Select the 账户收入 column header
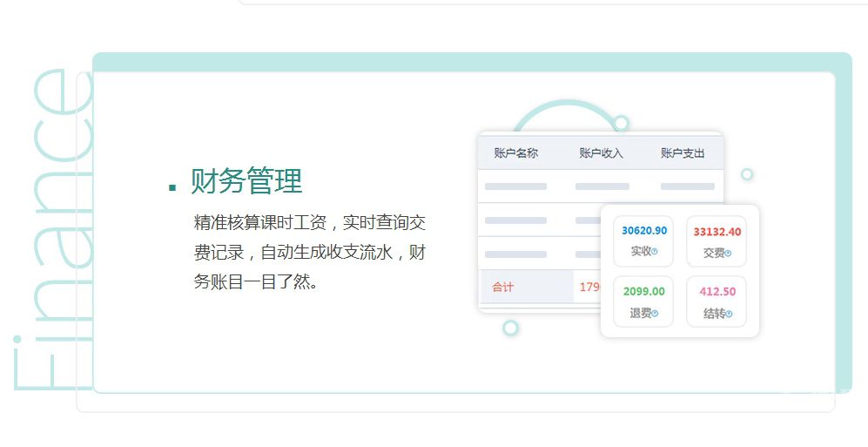This screenshot has height=447, width=868. 601,153
